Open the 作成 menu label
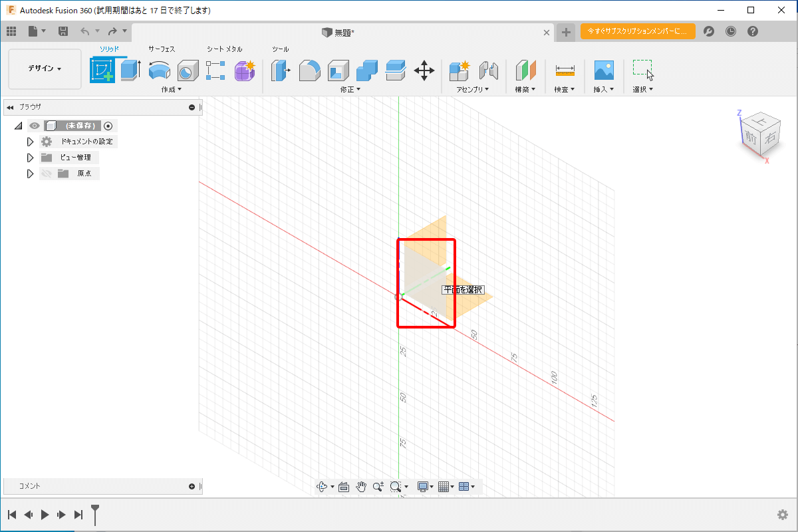This screenshot has width=798, height=532. 171,89
